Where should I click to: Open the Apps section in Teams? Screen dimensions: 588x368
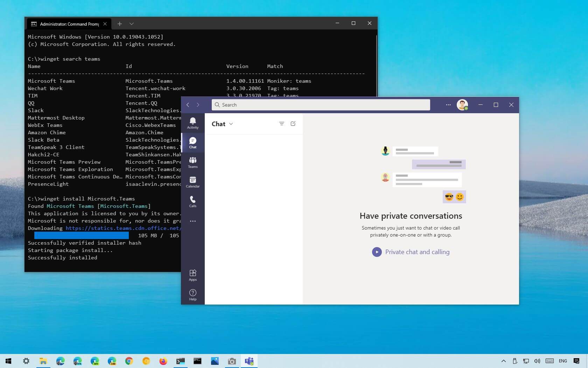tap(192, 275)
